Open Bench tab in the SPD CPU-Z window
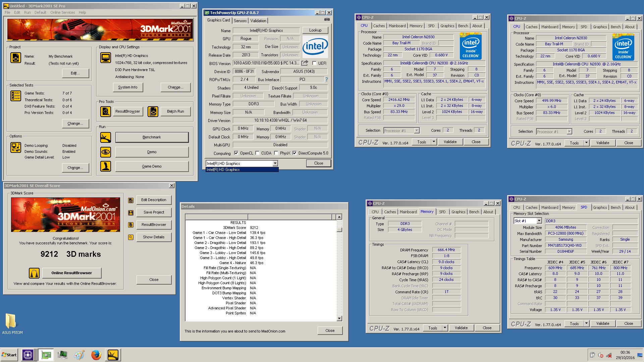Image resolution: width=644 pixels, height=362 pixels. pyautogui.click(x=615, y=207)
